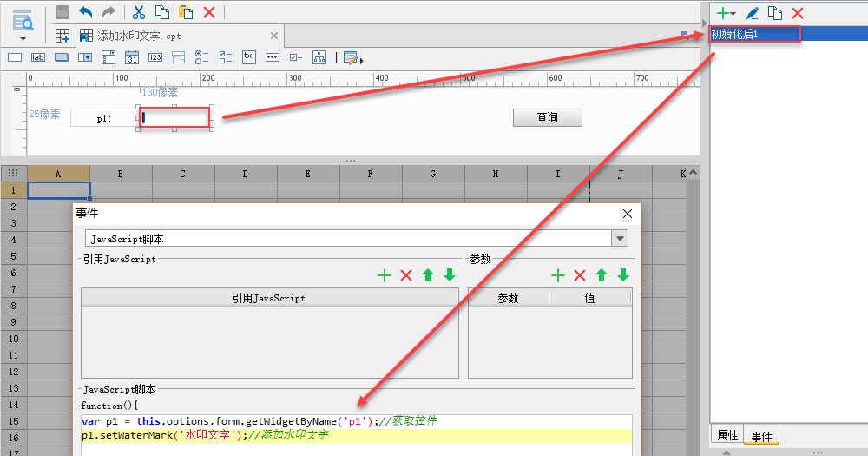Insert a checkbox group widget
The width and height of the screenshot is (868, 456).
226,57
